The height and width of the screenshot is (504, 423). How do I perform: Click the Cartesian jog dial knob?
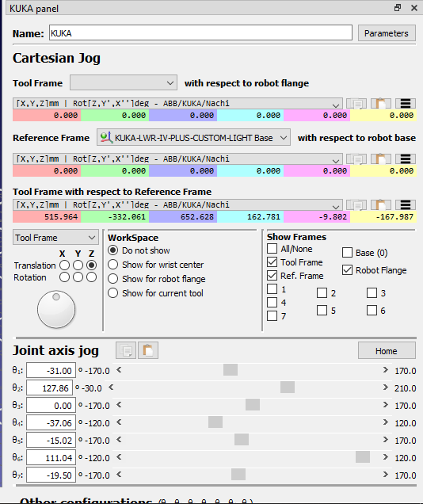pos(56,309)
